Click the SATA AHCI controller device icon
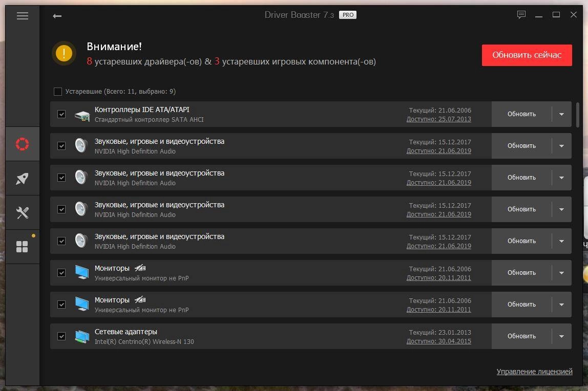The width and height of the screenshot is (588, 391). 82,116
